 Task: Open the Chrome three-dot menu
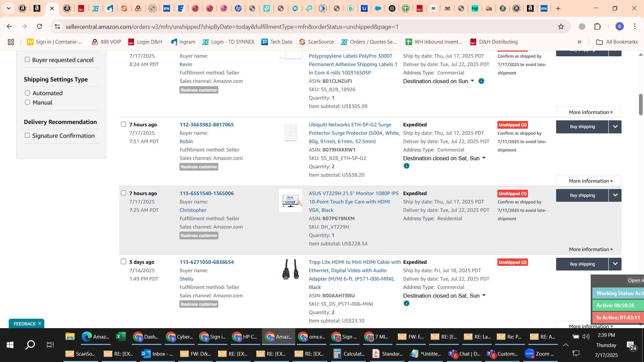[635, 26]
